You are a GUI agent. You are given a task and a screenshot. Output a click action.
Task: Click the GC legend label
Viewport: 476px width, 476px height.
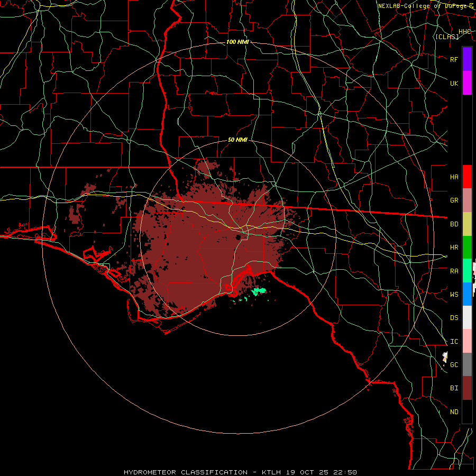(454, 364)
